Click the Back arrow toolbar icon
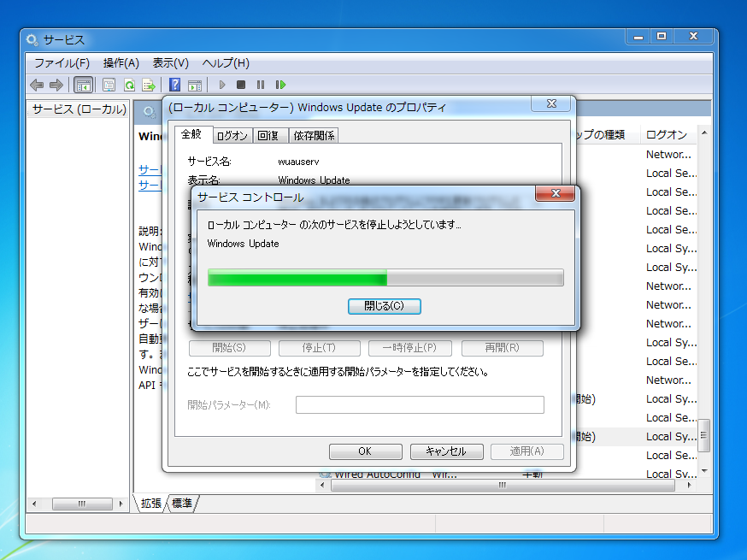This screenshot has height=560, width=747. click(37, 85)
